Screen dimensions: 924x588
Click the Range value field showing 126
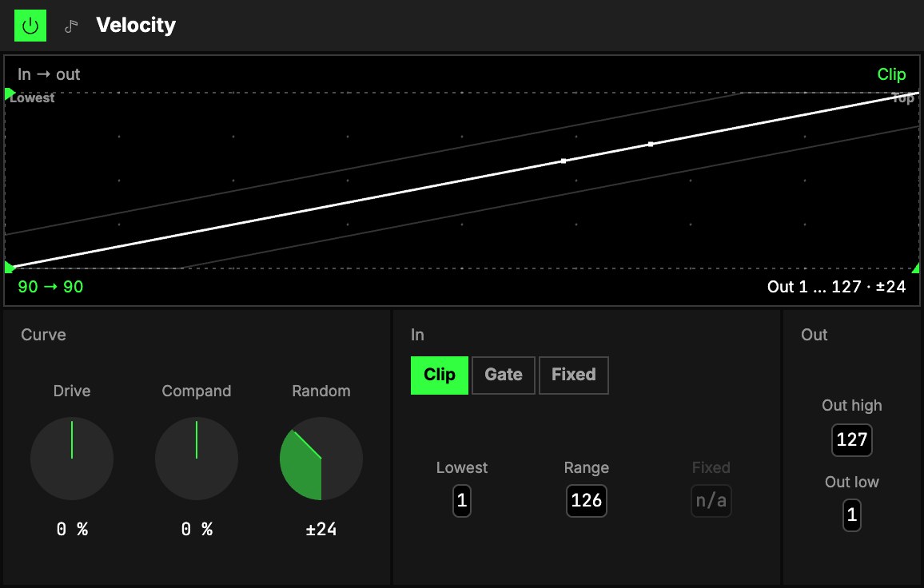pyautogui.click(x=587, y=501)
